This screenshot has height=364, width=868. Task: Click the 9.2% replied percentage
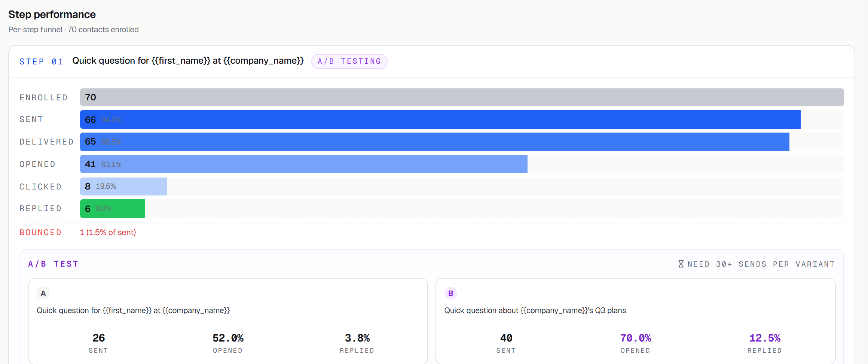tap(104, 209)
